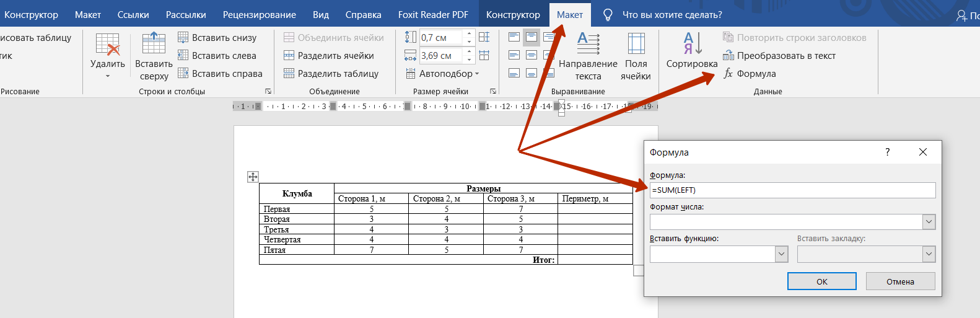
Task: Click the =SUM(LEFT) formula input field
Action: (x=792, y=190)
